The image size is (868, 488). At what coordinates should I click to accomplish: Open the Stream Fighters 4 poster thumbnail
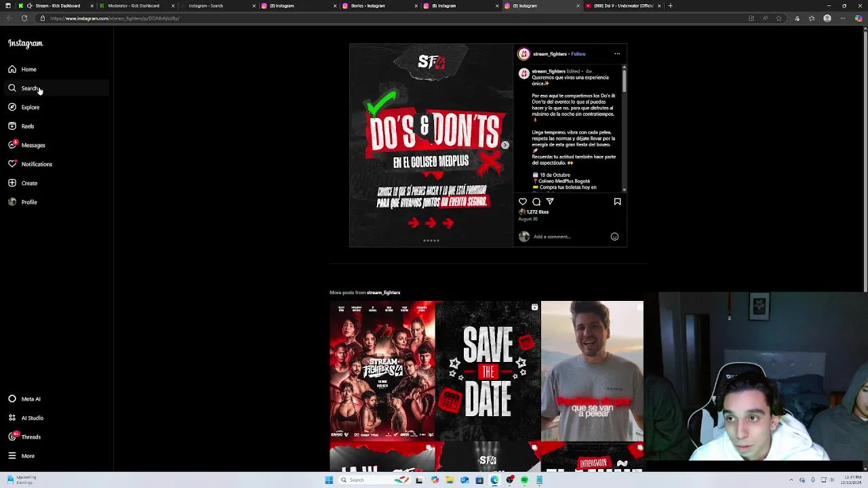(x=382, y=371)
